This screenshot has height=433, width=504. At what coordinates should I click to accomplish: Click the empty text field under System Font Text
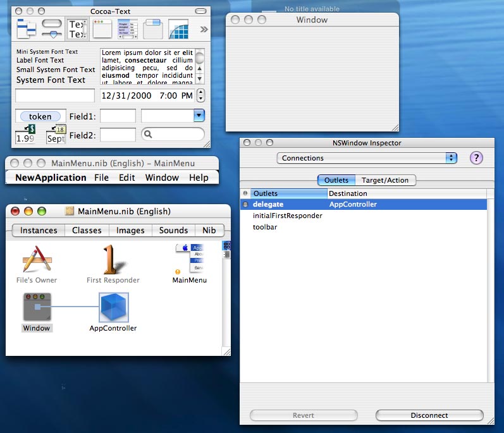[x=55, y=95]
